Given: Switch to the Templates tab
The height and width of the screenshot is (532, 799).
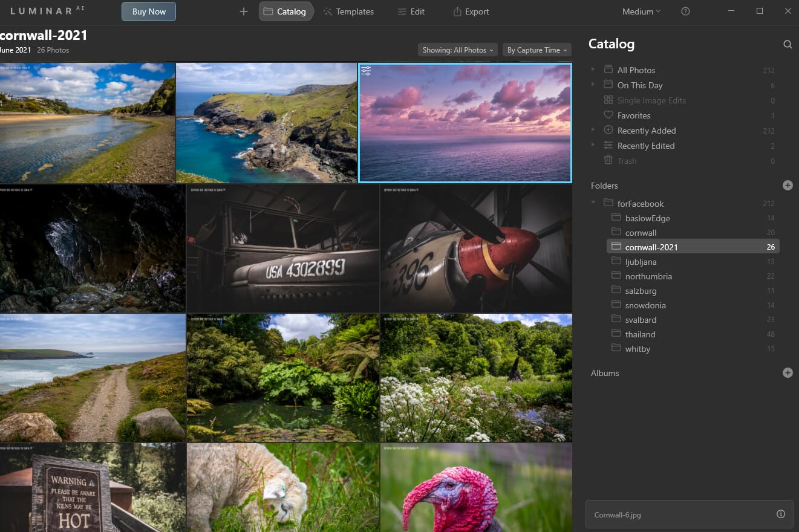Looking at the screenshot, I should [348, 11].
